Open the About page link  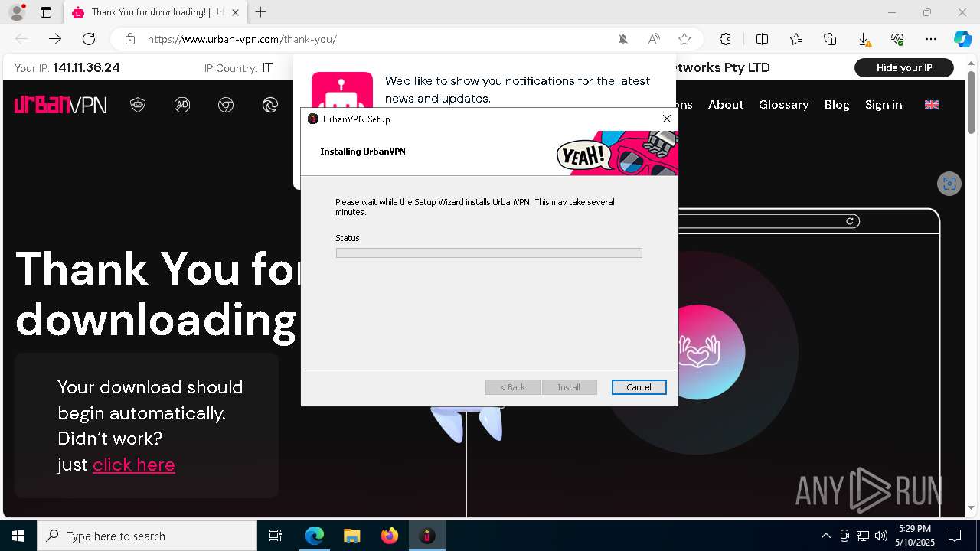[x=726, y=105]
